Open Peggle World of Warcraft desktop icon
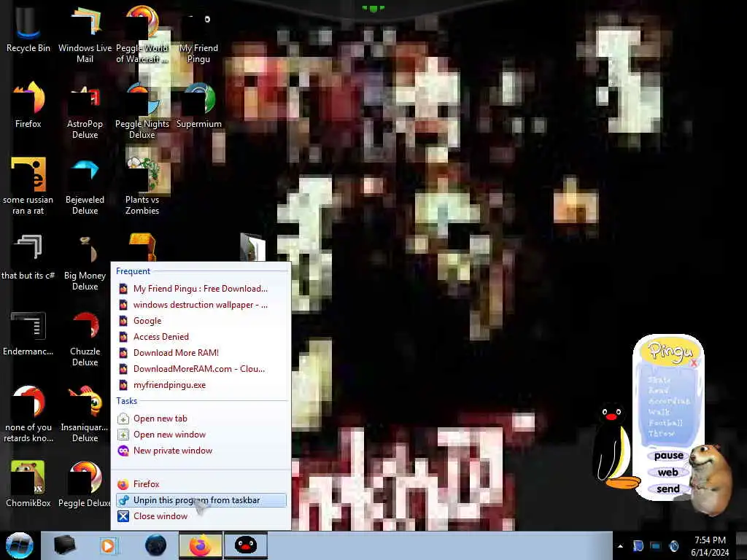 tap(142, 34)
